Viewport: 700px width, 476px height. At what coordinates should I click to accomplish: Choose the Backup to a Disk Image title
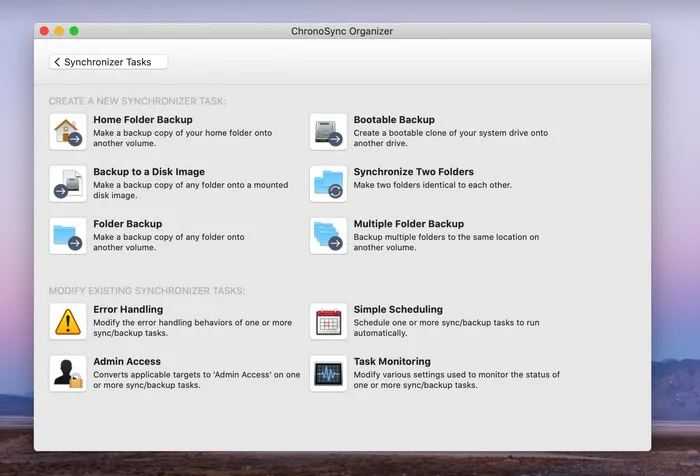[x=149, y=172]
